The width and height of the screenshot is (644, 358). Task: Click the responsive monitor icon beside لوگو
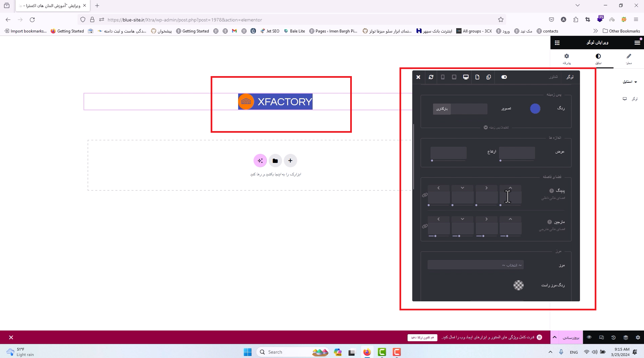coord(625,99)
